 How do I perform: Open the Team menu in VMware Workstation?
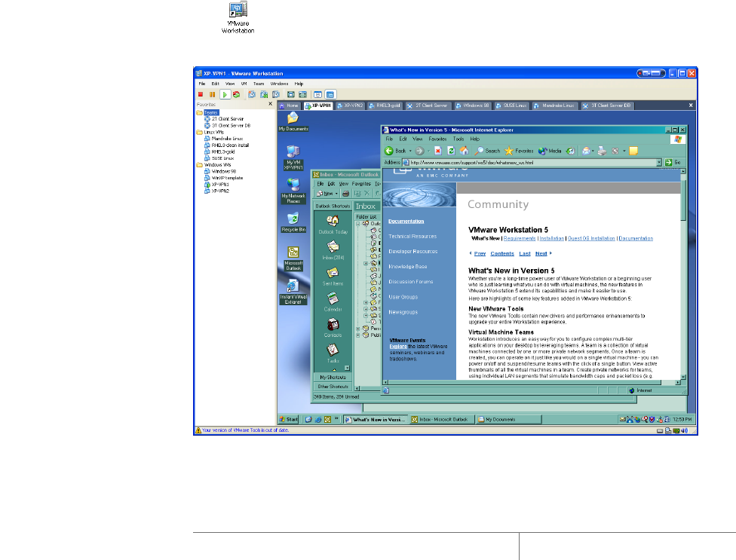(259, 84)
